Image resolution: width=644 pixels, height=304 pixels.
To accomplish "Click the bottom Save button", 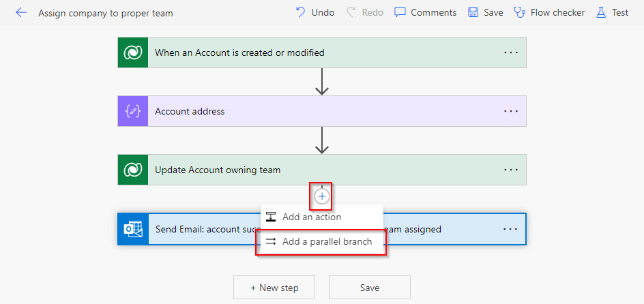I will tap(370, 288).
